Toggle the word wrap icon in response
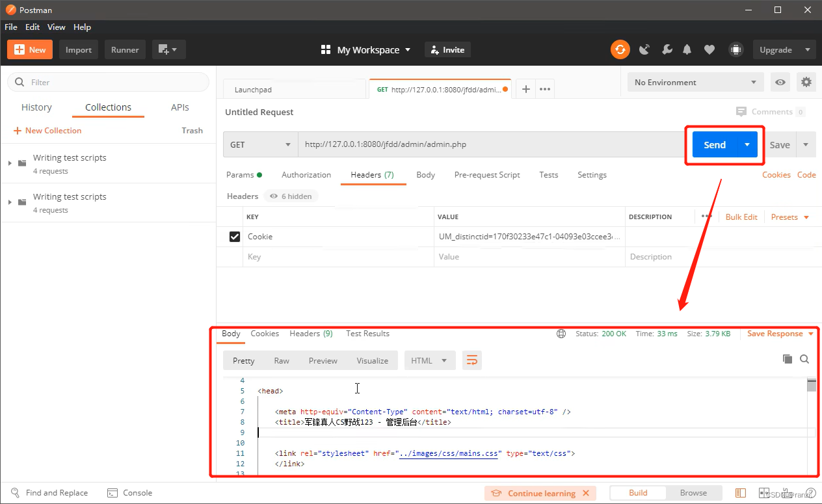The image size is (822, 504). click(x=472, y=360)
